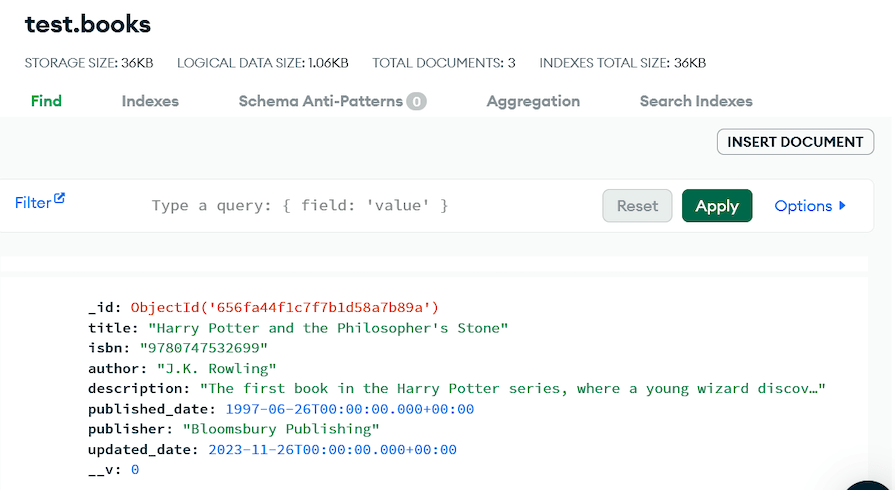This screenshot has width=895, height=490.
Task: Switch to the Indexes tab
Action: coord(150,101)
